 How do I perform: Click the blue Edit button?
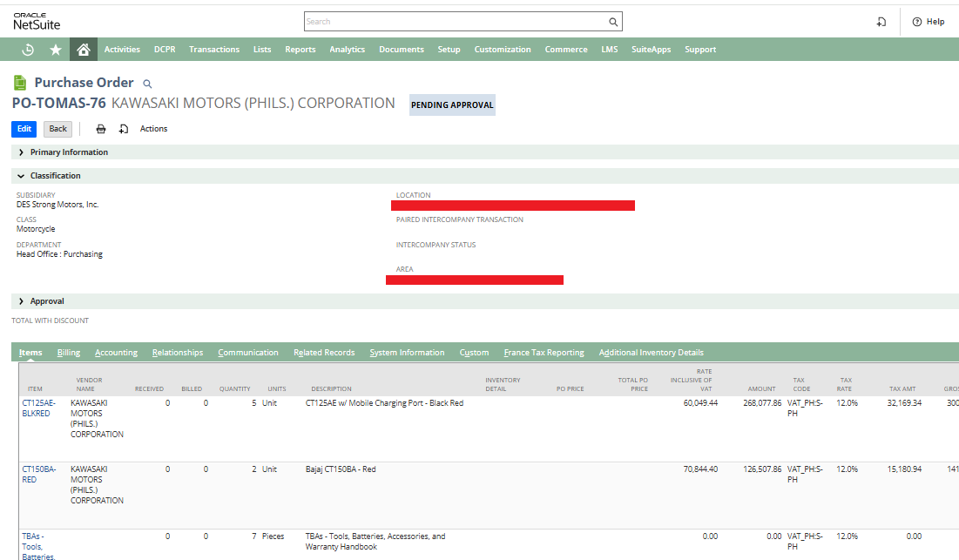[24, 129]
